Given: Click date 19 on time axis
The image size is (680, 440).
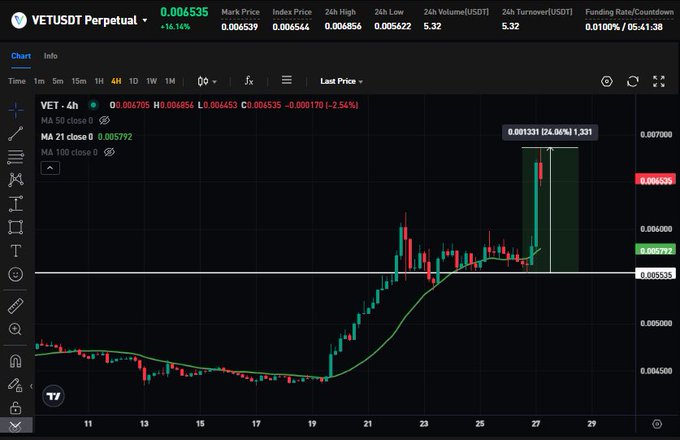Looking at the screenshot, I should click(312, 424).
